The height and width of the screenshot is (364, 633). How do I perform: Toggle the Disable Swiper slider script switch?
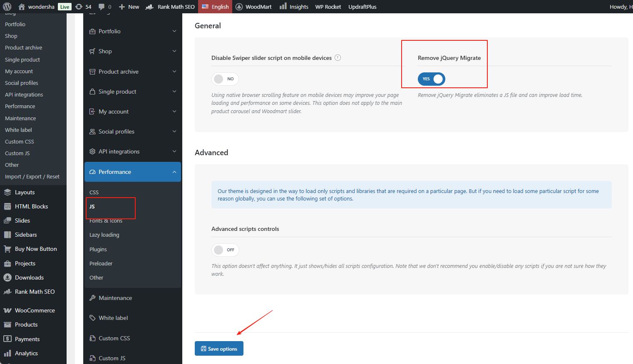(225, 79)
